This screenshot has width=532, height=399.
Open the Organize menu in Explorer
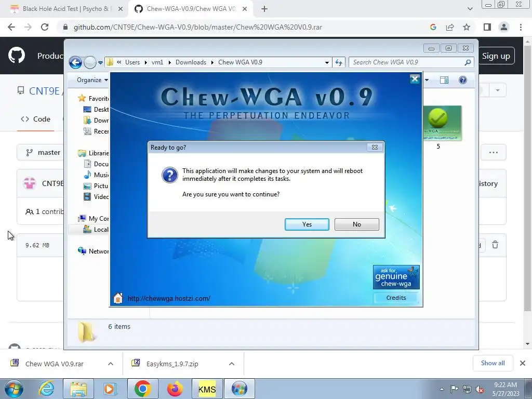click(92, 80)
